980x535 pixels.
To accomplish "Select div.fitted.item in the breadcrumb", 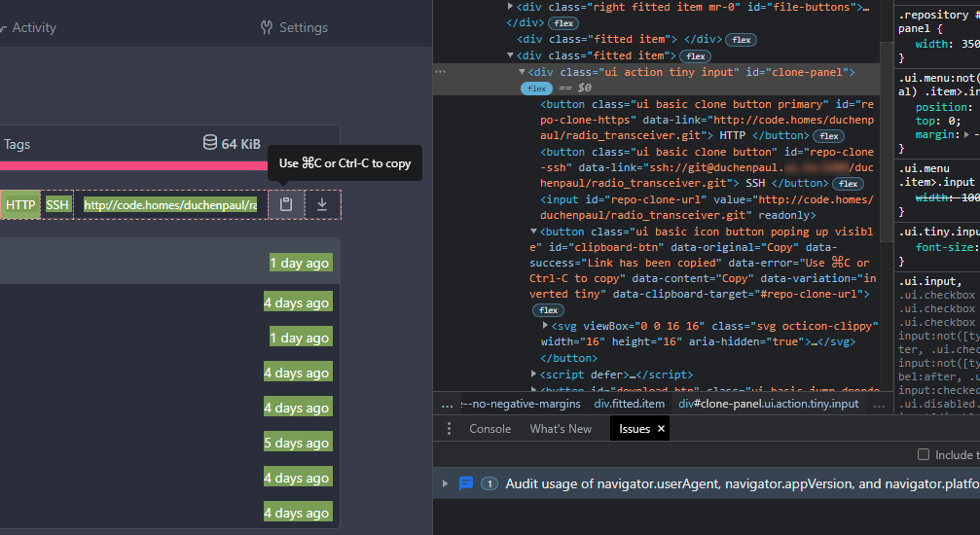I will point(629,404).
